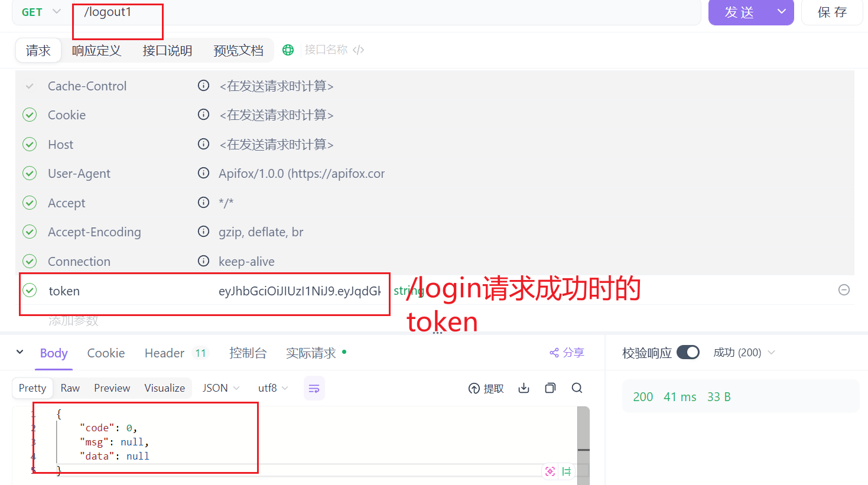Click the 提取 extract icon above response body
The height and width of the screenshot is (485, 868).
[486, 388]
